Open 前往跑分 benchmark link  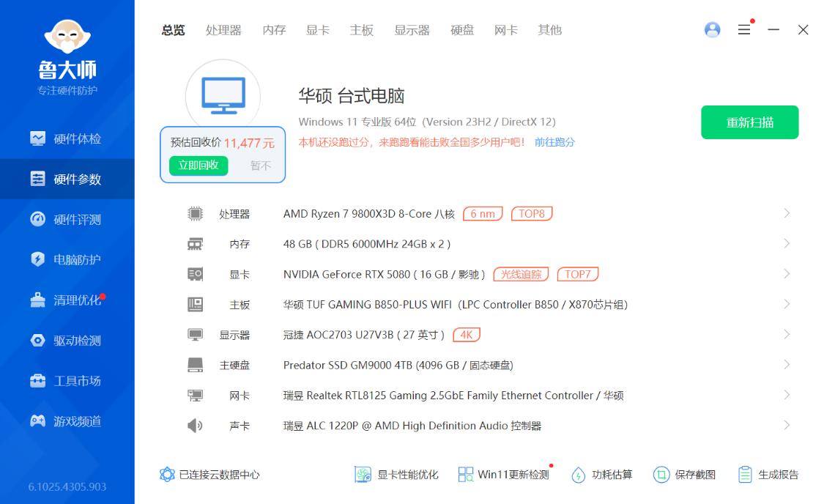point(556,141)
